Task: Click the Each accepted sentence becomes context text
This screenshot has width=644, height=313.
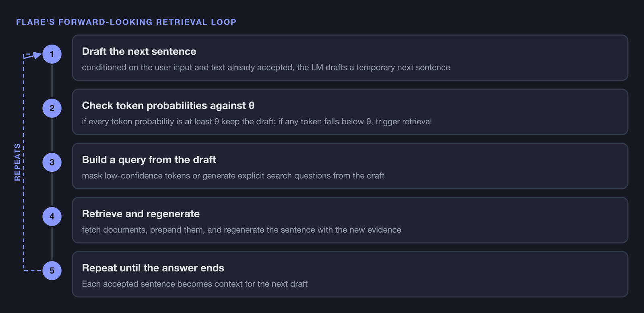Action: [195, 284]
